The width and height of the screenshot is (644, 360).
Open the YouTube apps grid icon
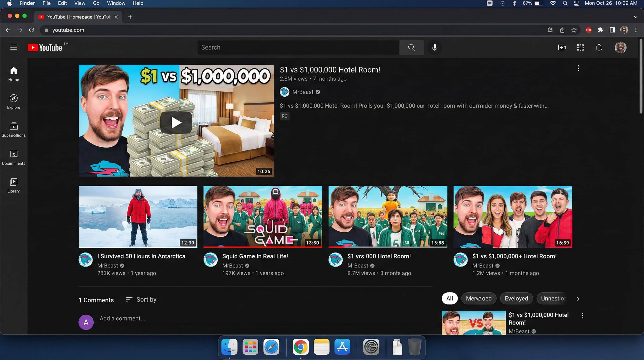[580, 47]
